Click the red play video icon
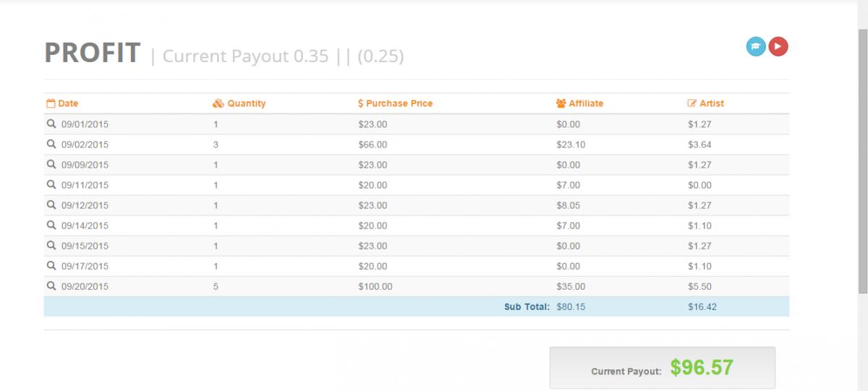Viewport: 868px width, 391px height. pos(778,47)
